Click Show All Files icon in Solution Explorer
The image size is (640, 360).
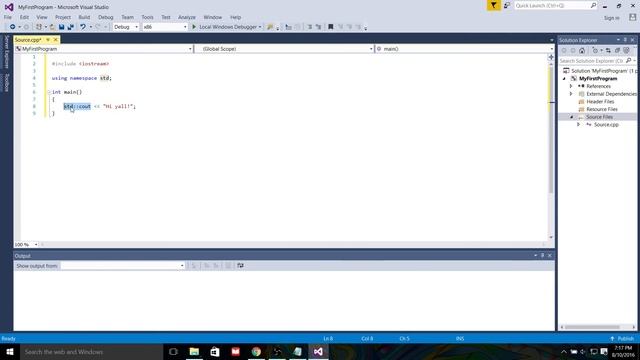pyautogui.click(x=626, y=51)
